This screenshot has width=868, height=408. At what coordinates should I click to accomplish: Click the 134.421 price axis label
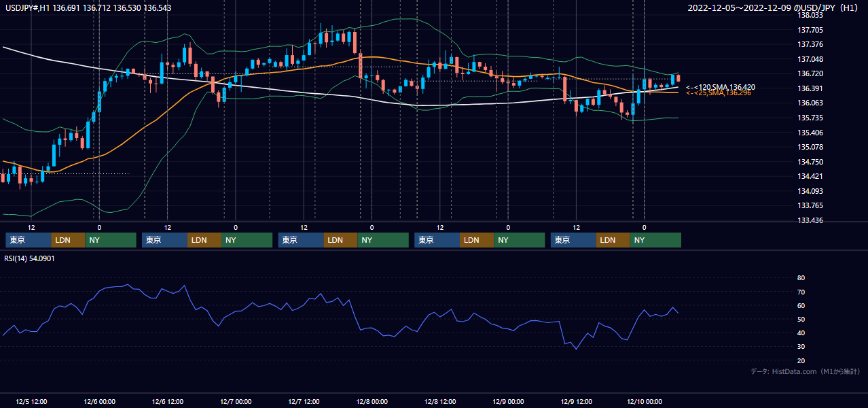810,176
